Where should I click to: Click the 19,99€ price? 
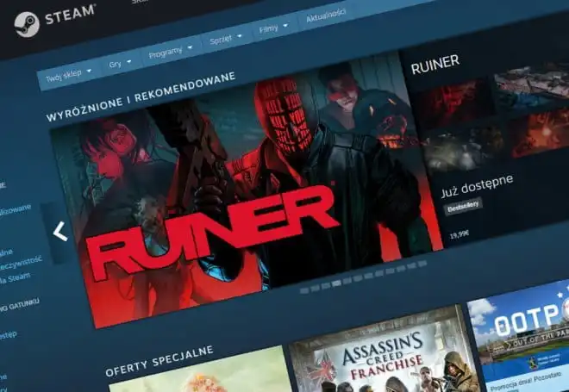tap(459, 234)
